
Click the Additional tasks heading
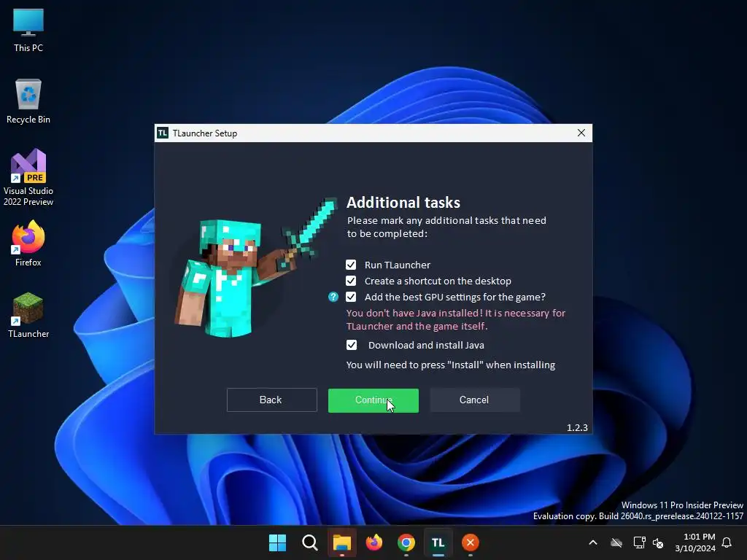(403, 203)
